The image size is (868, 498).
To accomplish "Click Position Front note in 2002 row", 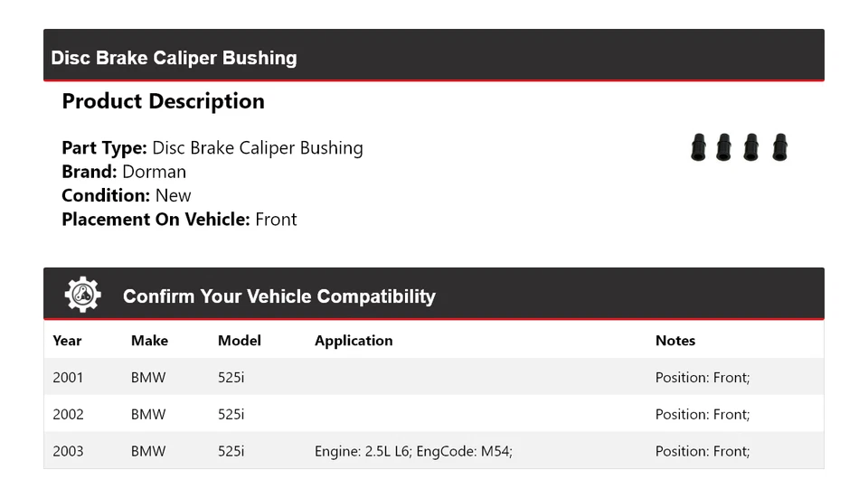I will 703,414.
